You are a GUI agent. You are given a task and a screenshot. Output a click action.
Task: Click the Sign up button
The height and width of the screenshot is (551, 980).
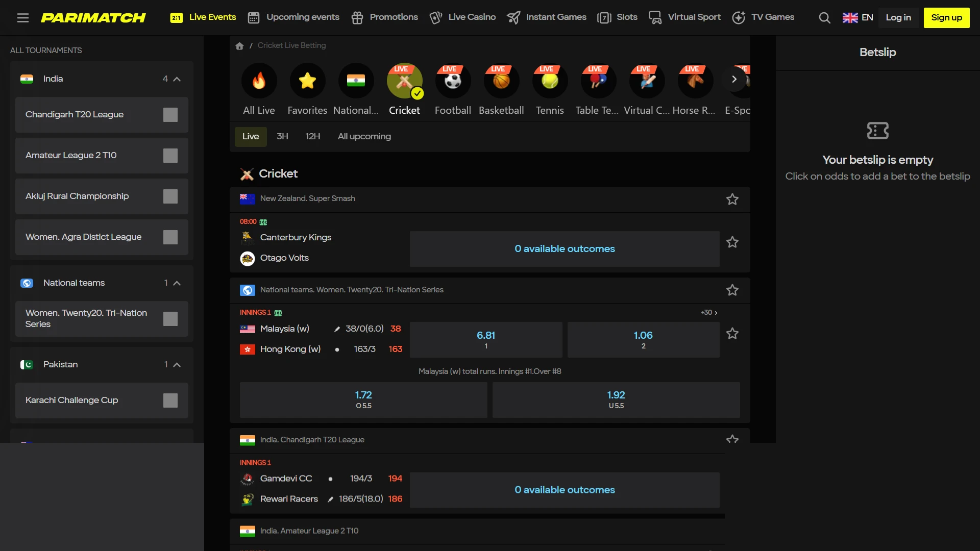point(946,18)
